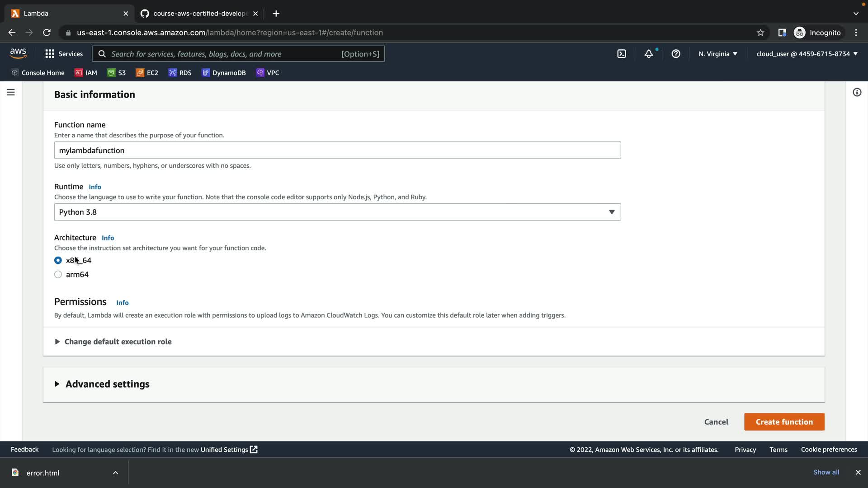Select the arm64 architecture option
This screenshot has width=868, height=488.
pos(58,274)
